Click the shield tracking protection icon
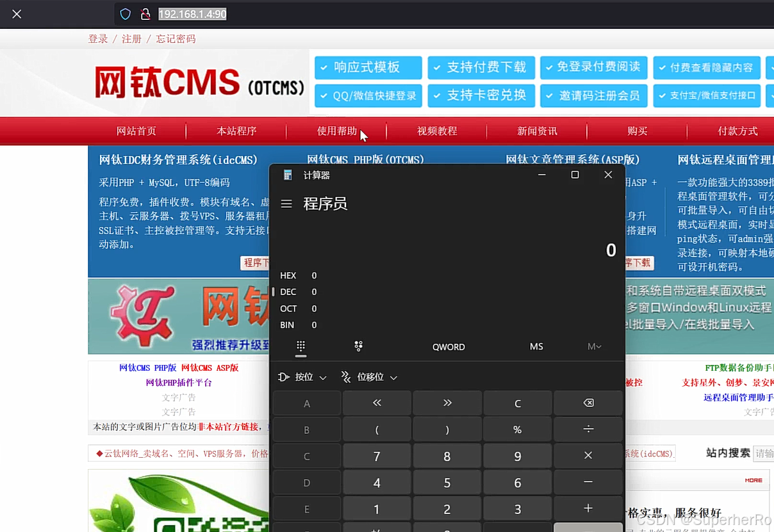The width and height of the screenshot is (774, 532). (126, 14)
